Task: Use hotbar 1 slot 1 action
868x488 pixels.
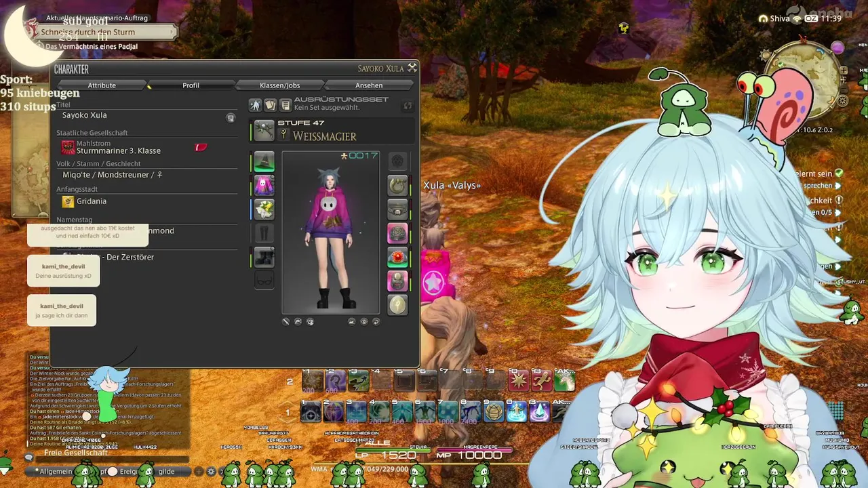Action: 311,411
